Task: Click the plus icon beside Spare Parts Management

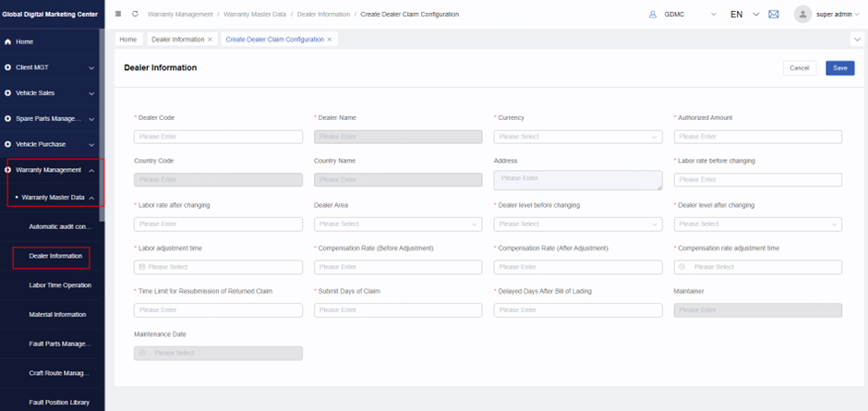Action: coord(7,118)
